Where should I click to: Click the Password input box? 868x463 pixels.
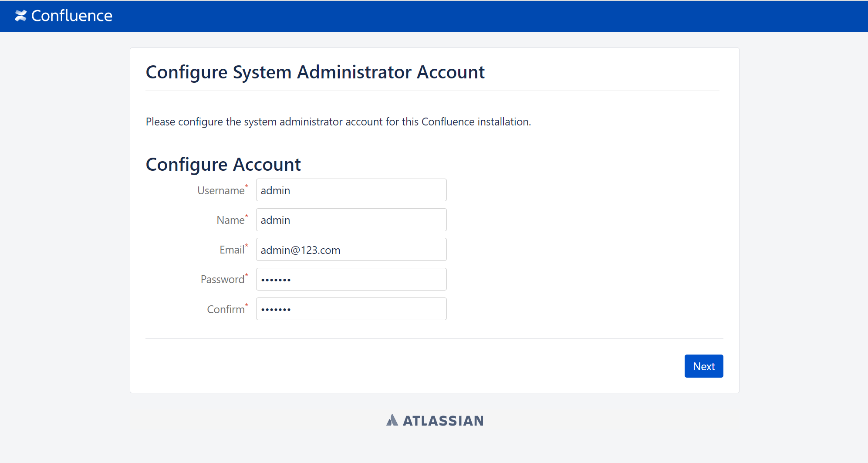[x=351, y=279]
